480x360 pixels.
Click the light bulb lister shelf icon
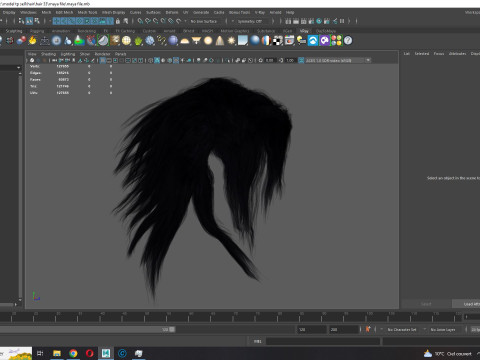pos(301,40)
